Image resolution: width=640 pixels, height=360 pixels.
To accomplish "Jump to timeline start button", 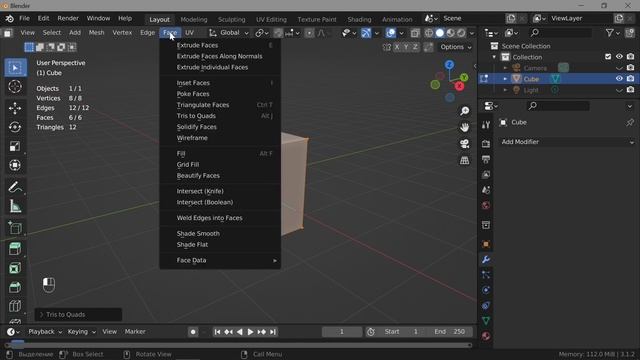I will tap(217, 332).
